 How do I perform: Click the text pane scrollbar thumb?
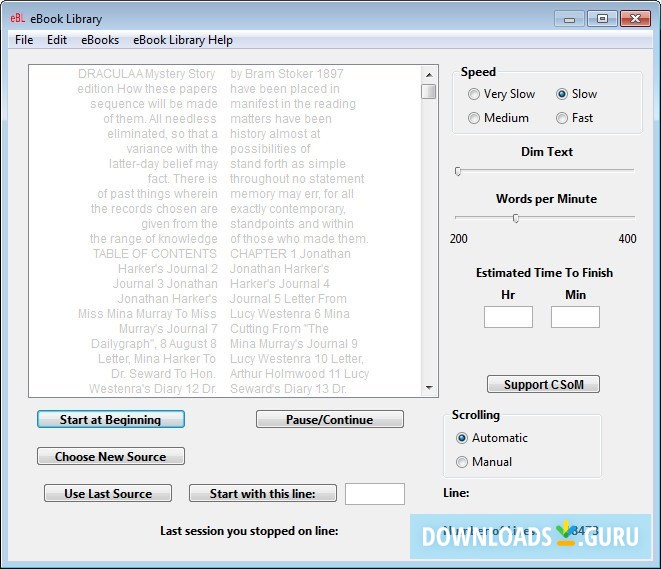(429, 91)
